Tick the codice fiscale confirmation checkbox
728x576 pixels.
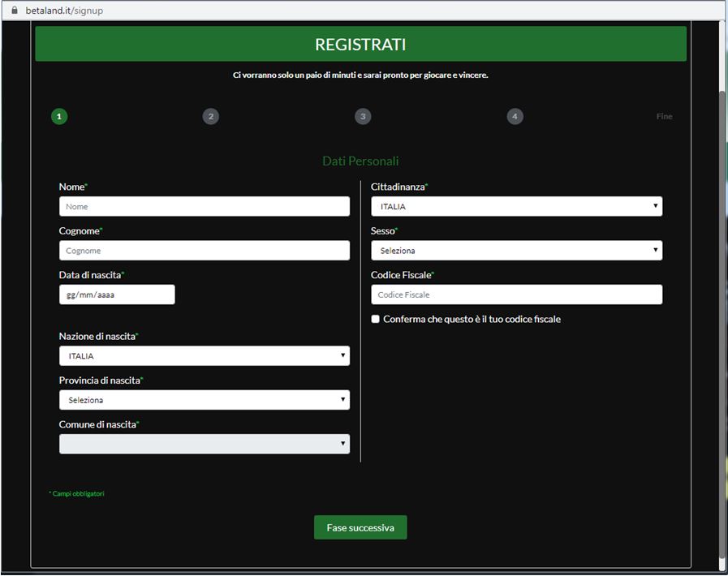click(x=376, y=319)
